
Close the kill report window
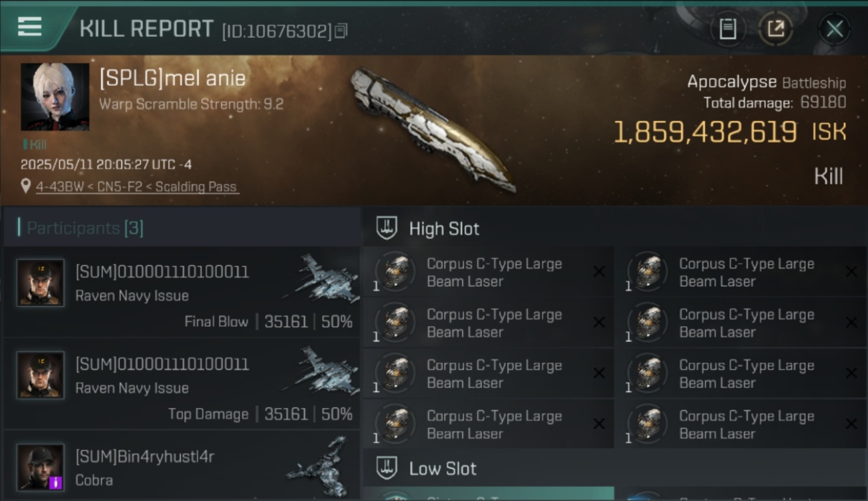(835, 29)
